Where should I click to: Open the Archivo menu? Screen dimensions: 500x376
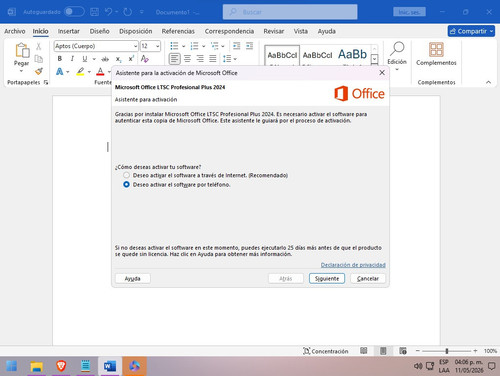15,31
